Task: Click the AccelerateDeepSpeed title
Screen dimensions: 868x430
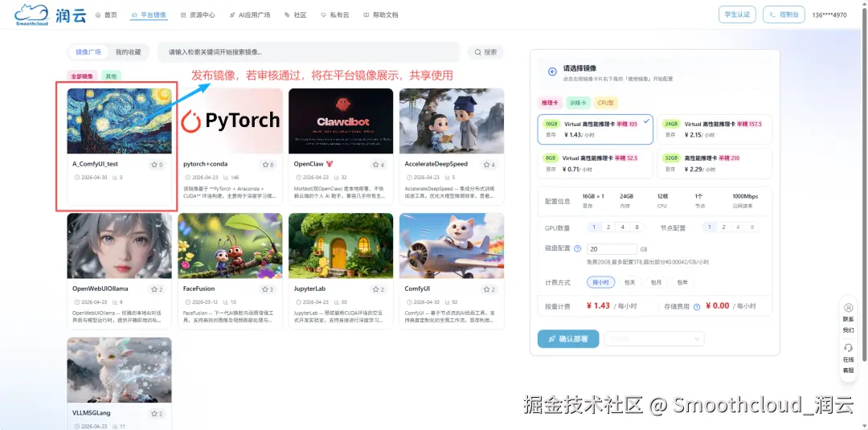Action: (436, 164)
